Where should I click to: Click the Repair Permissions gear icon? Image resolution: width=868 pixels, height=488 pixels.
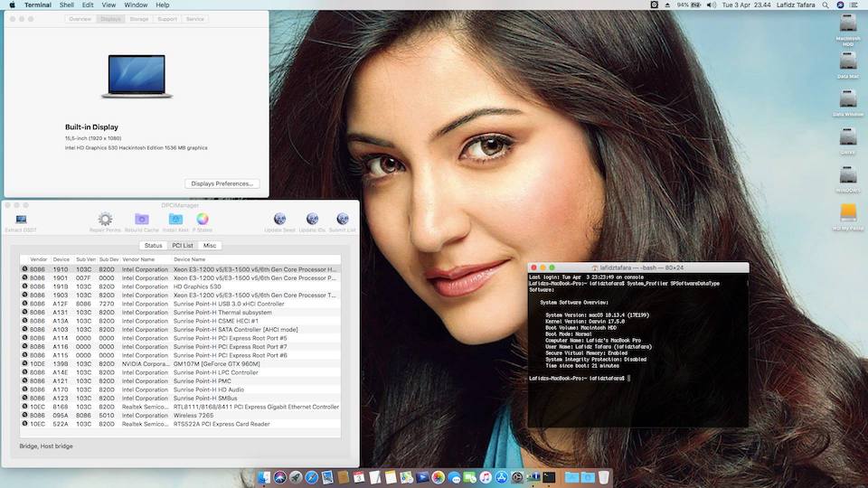click(x=105, y=219)
